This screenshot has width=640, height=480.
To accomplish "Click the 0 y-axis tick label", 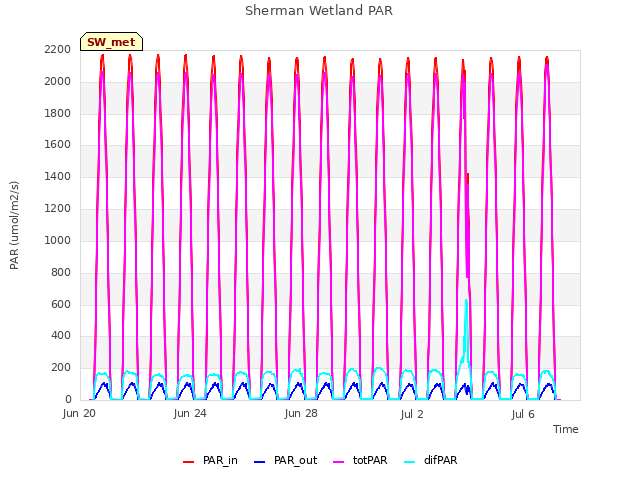I will (68, 399).
